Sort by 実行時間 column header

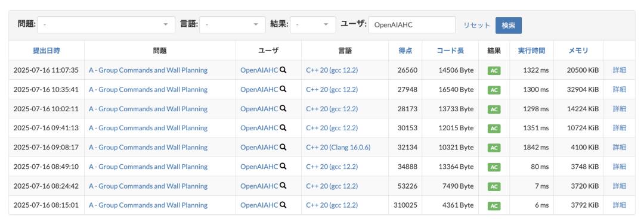click(x=531, y=51)
